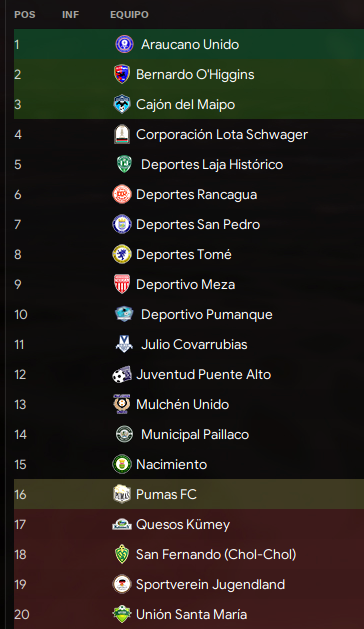This screenshot has height=629, width=364.
Task: Click the Deportivo Meza striped shield crest
Action: tap(122, 284)
